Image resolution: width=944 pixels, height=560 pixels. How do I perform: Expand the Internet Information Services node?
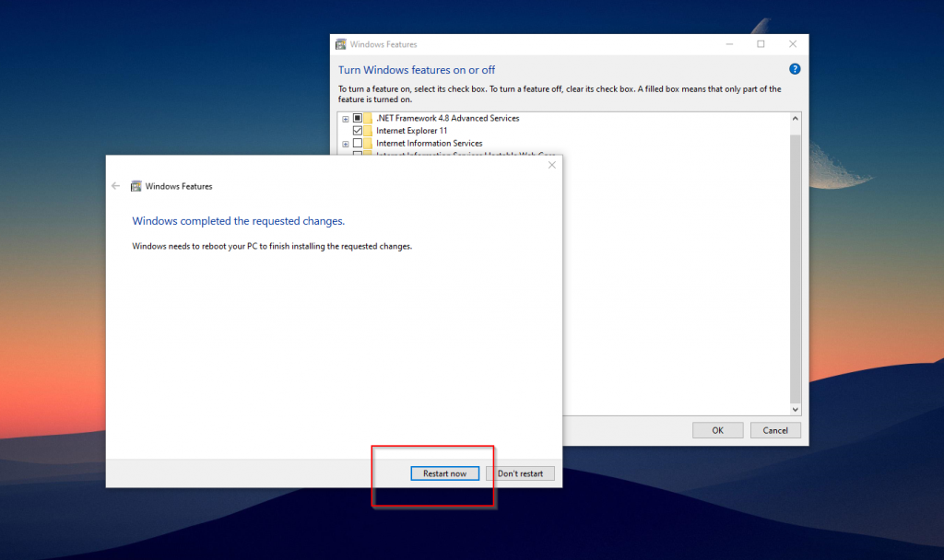click(346, 144)
